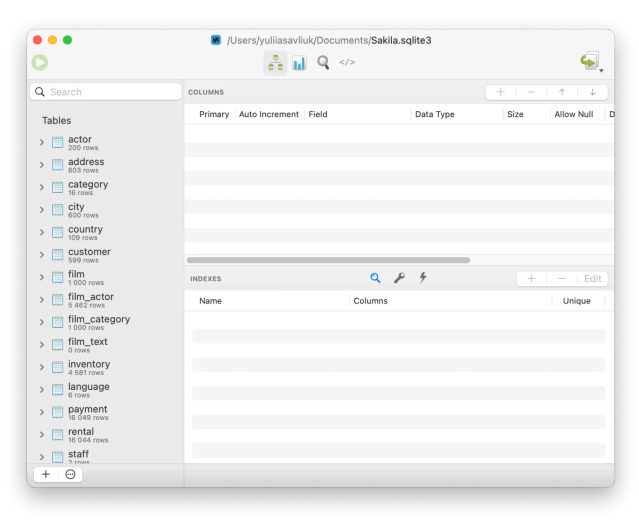
Task: Expand the category table
Action: click(x=42, y=187)
